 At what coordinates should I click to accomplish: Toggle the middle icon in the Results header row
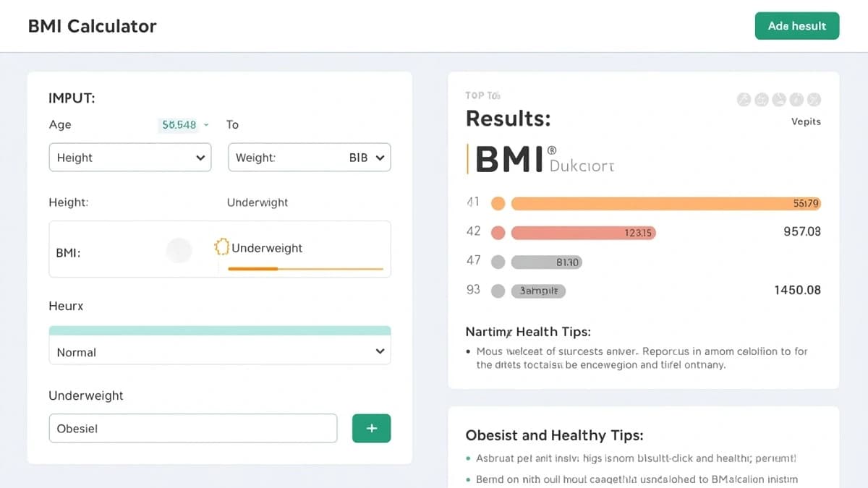tap(779, 99)
